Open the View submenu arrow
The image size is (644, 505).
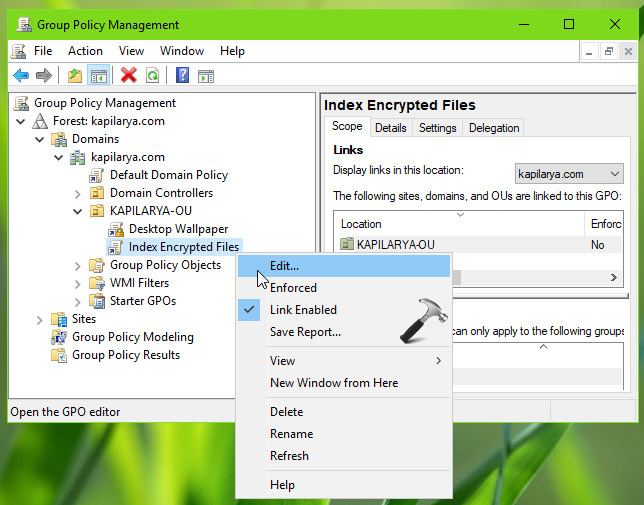click(x=439, y=360)
